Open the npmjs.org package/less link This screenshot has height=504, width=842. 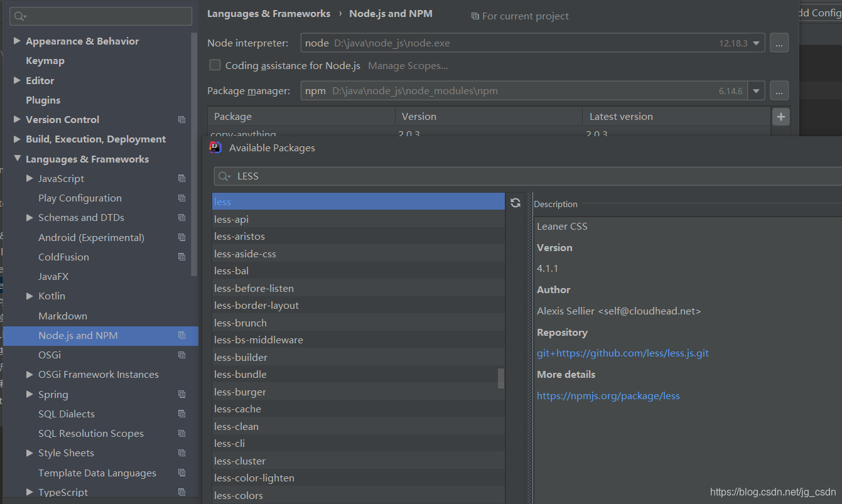tap(608, 396)
